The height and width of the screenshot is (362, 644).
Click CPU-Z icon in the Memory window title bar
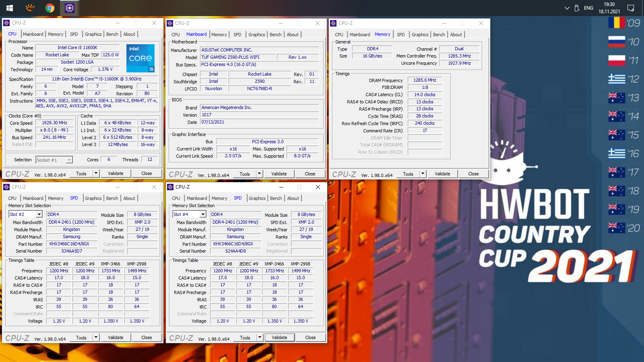pos(333,23)
